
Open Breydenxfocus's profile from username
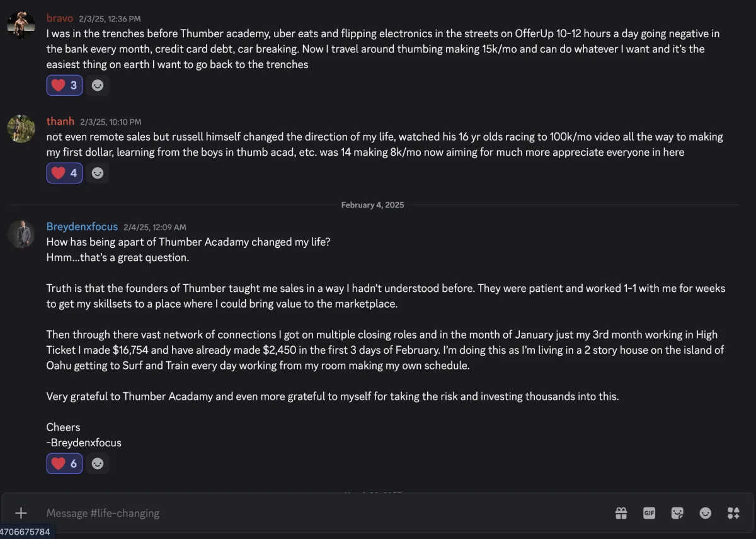pos(82,226)
